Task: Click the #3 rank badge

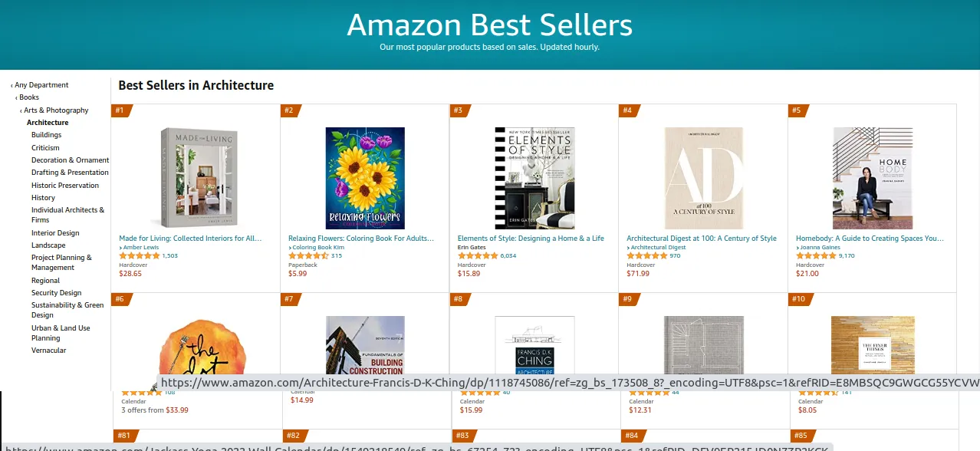Action: coord(459,110)
